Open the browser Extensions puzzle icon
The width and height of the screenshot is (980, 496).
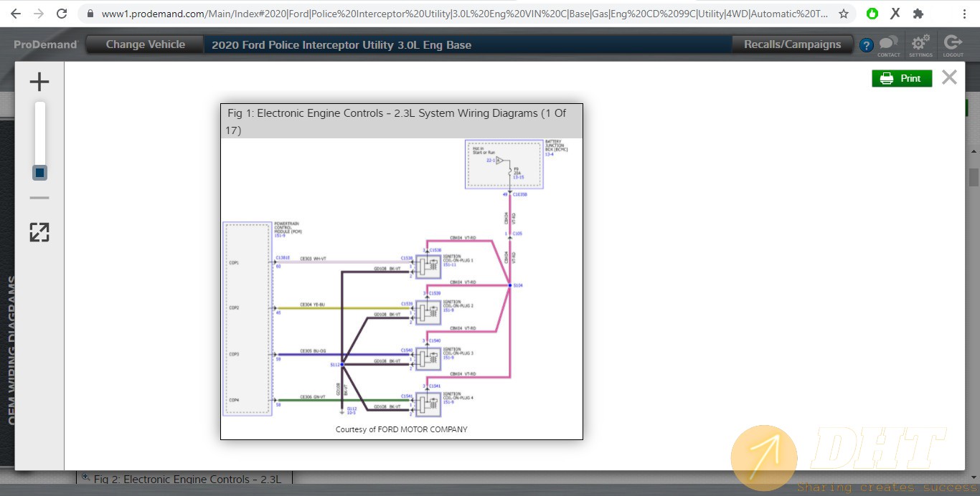(918, 14)
